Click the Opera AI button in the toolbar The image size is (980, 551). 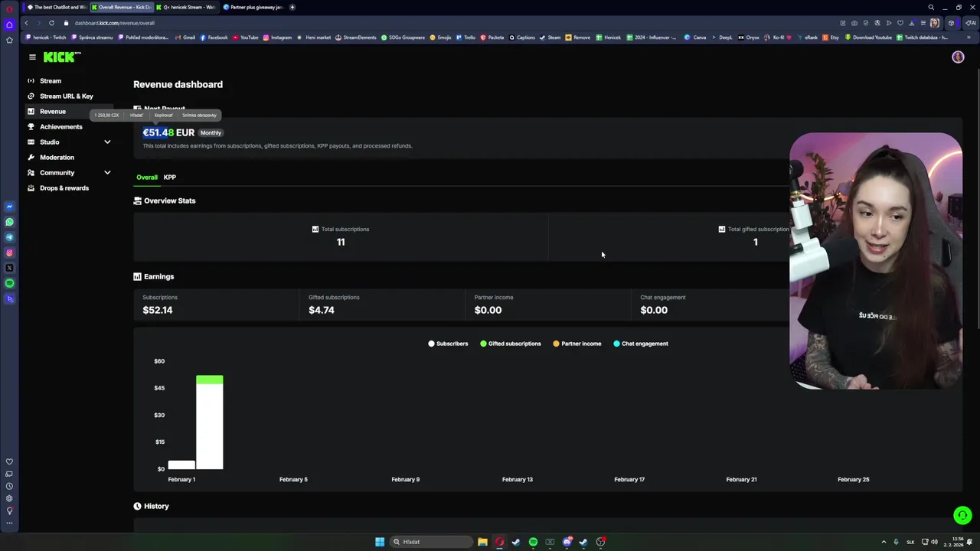970,23
